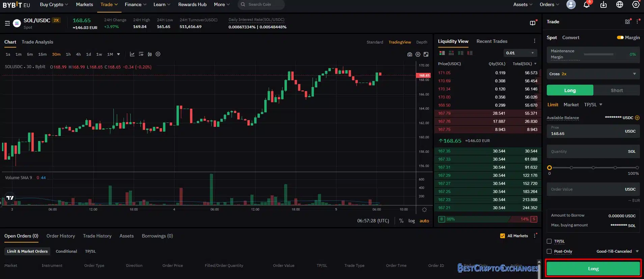Click the download app icon
Screen dimensions: 644x279
pyautogui.click(x=603, y=5)
